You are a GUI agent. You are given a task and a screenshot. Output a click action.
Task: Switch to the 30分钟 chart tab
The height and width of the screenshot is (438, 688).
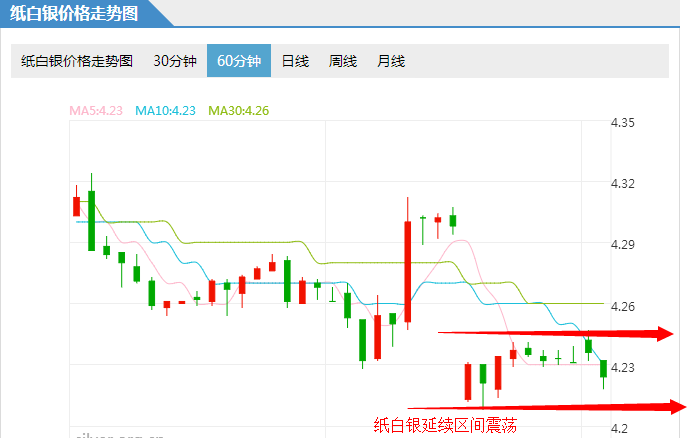[174, 61]
